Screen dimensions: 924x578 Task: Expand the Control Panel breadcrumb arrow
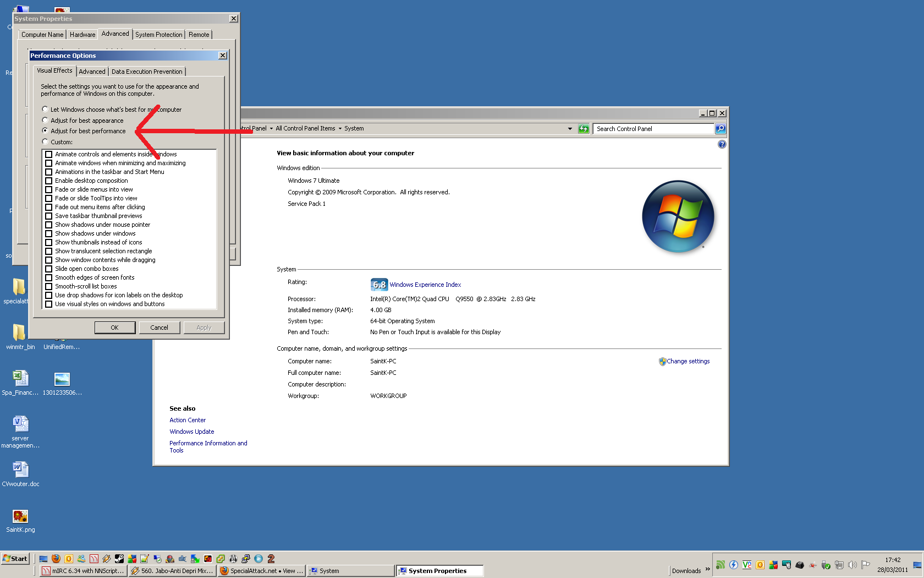[271, 129]
